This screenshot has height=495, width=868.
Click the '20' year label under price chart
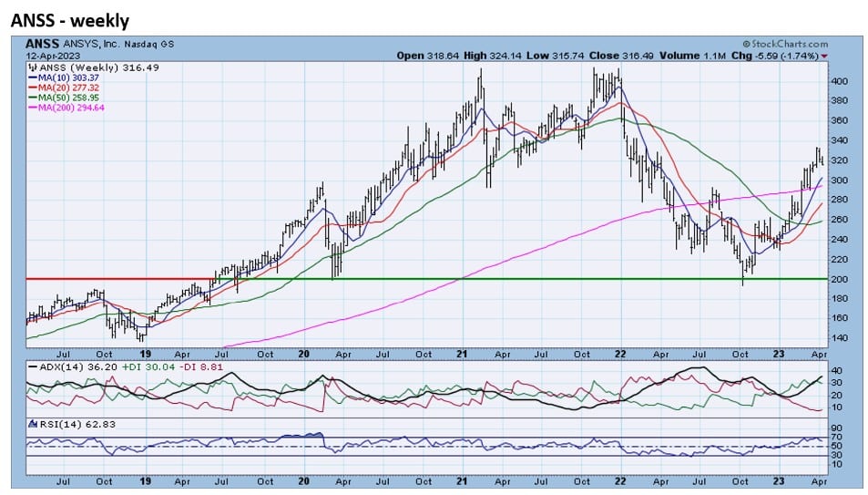[304, 355]
